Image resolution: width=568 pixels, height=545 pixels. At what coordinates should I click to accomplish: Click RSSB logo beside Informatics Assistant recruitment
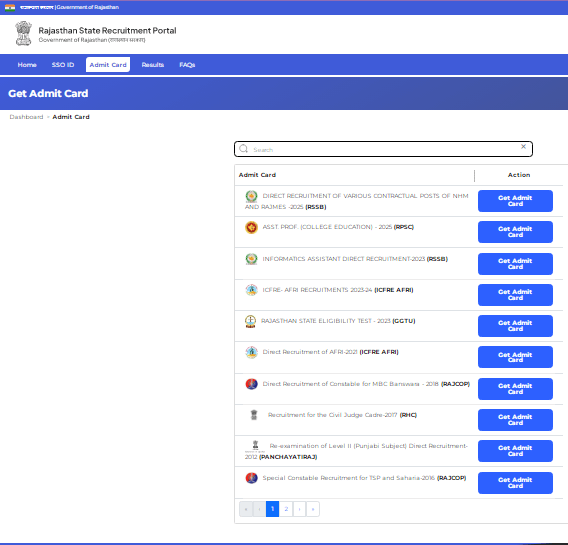click(x=251, y=259)
